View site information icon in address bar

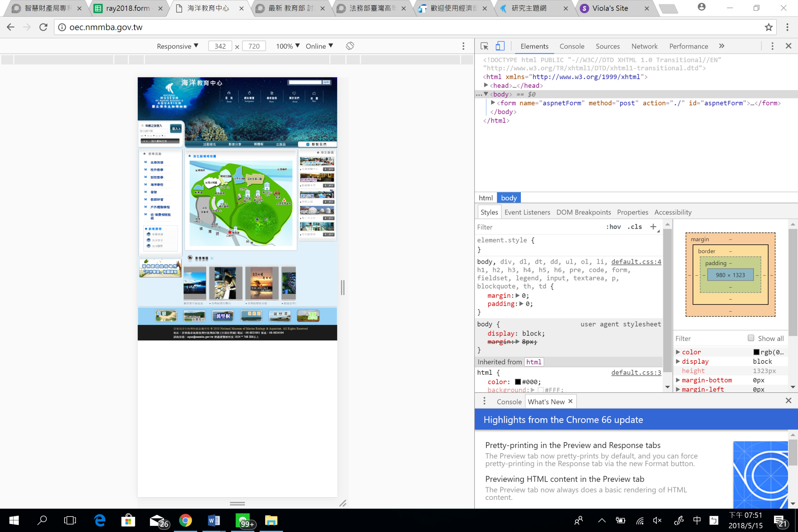(x=62, y=27)
